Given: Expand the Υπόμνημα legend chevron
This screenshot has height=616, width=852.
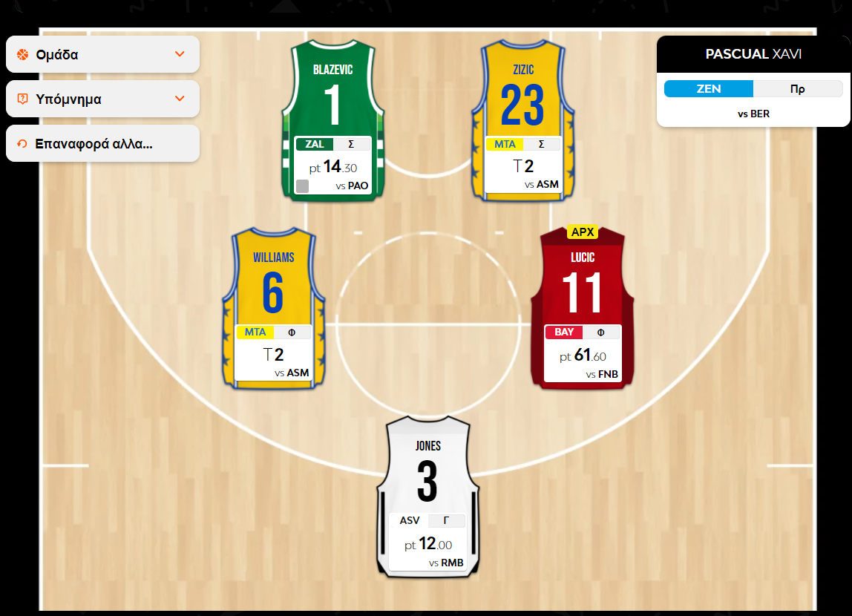Looking at the screenshot, I should point(179,99).
